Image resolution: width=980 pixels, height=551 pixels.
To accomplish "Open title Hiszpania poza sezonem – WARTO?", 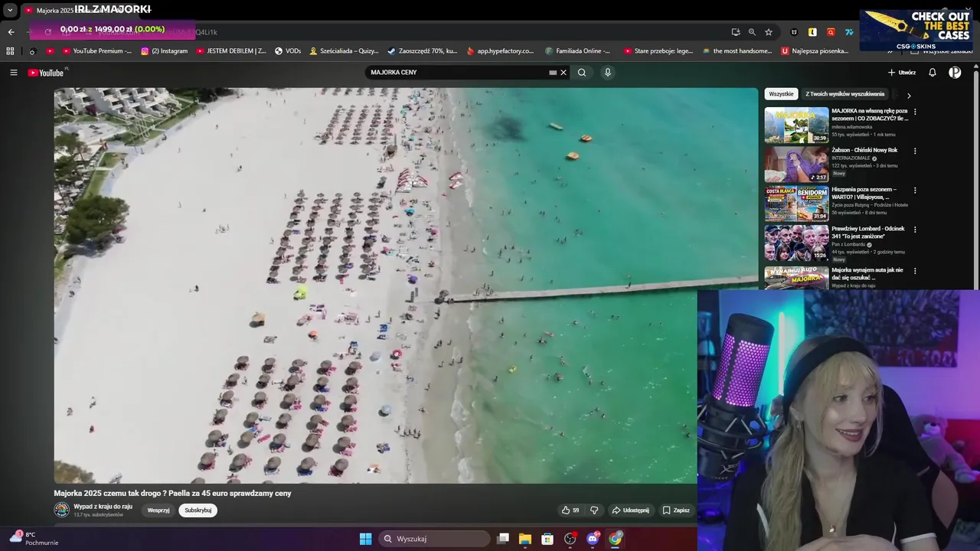I will pyautogui.click(x=864, y=193).
